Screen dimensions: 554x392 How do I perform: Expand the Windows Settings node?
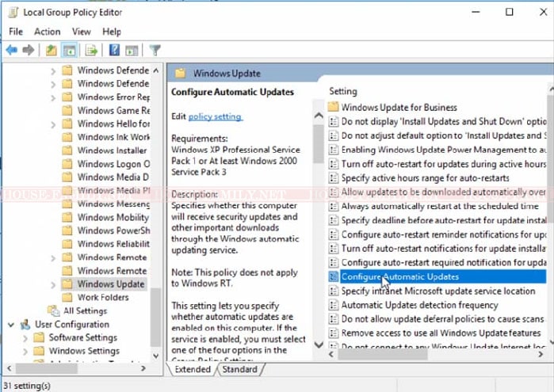(25, 352)
